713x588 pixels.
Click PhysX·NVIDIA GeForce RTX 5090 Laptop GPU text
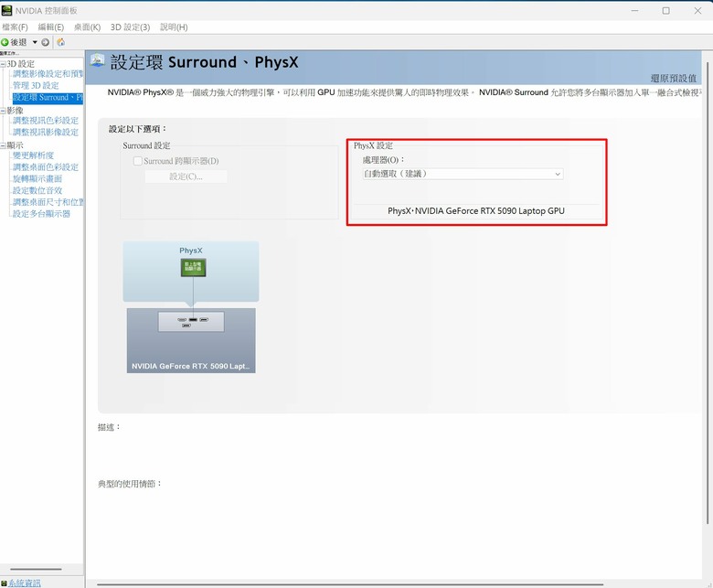(476, 211)
